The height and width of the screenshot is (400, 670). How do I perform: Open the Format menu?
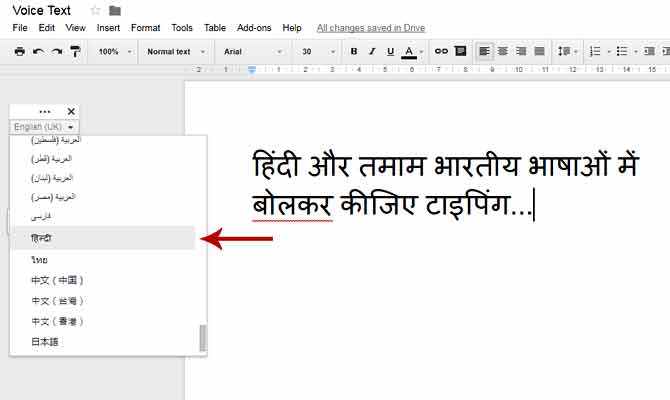(x=145, y=28)
